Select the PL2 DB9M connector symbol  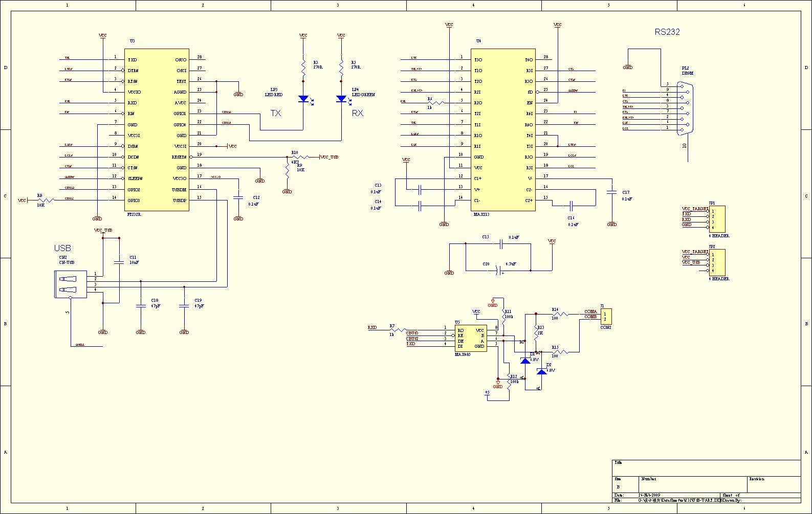point(685,108)
